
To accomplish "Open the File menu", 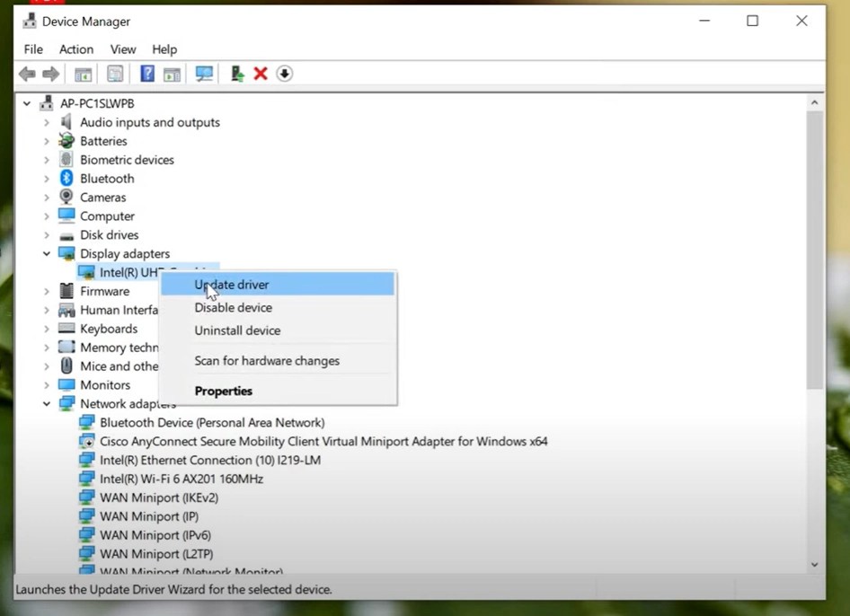I will click(x=33, y=49).
